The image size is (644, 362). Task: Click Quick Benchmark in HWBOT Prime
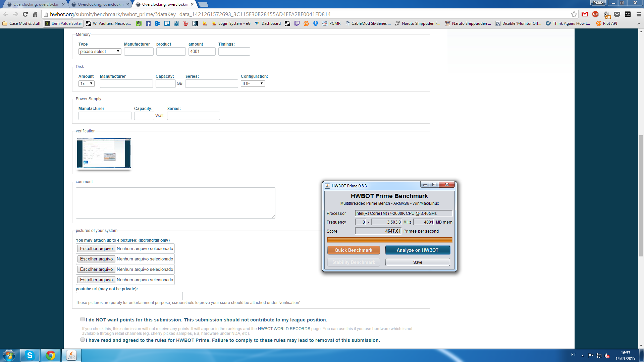pos(354,250)
